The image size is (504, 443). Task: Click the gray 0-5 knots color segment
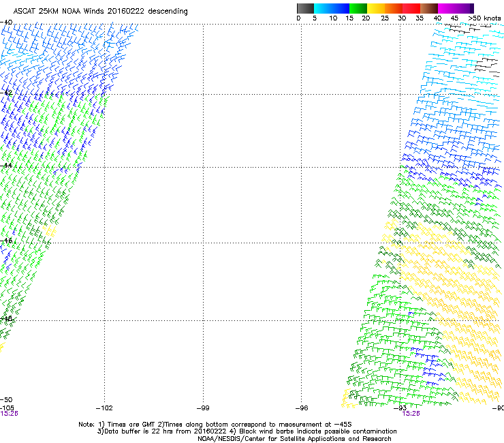pyautogui.click(x=305, y=8)
